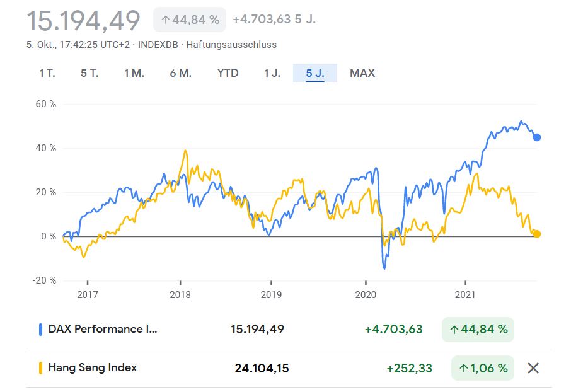Switch to the YTD time range tab
Image resolution: width=571 pixels, height=392 pixels.
click(x=228, y=73)
